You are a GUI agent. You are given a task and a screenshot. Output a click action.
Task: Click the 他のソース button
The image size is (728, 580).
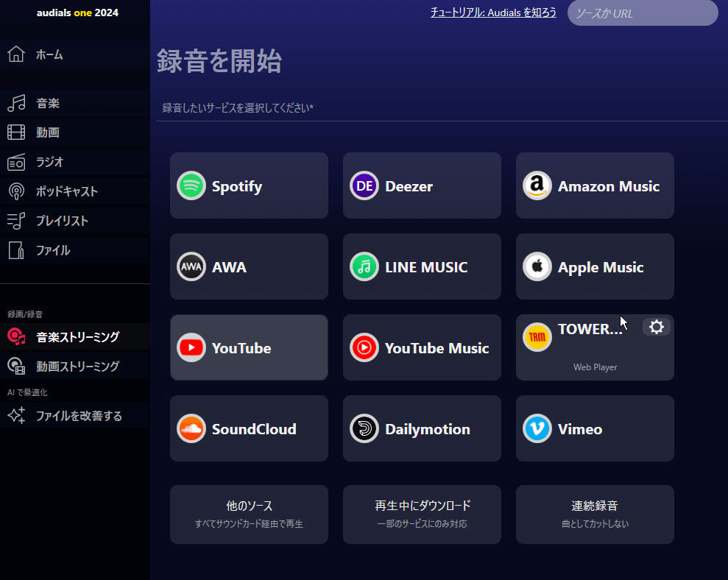(249, 514)
